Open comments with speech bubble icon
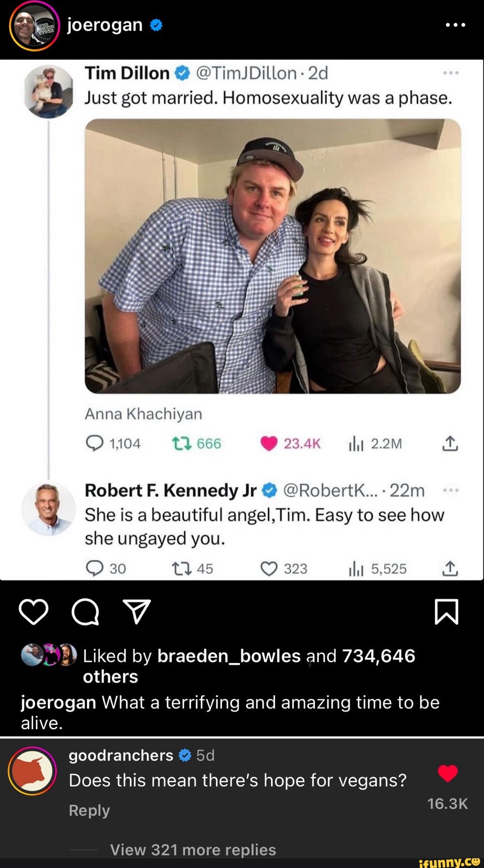Viewport: 484px width, 868px height. click(85, 612)
